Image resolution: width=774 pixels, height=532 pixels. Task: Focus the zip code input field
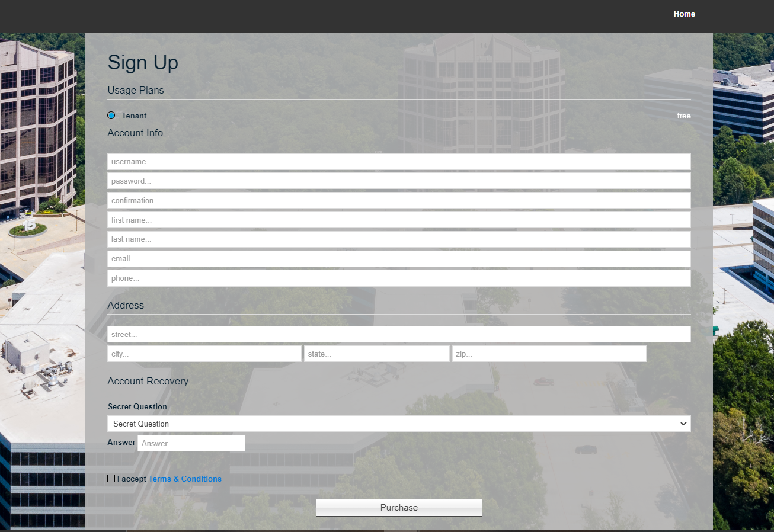click(549, 354)
